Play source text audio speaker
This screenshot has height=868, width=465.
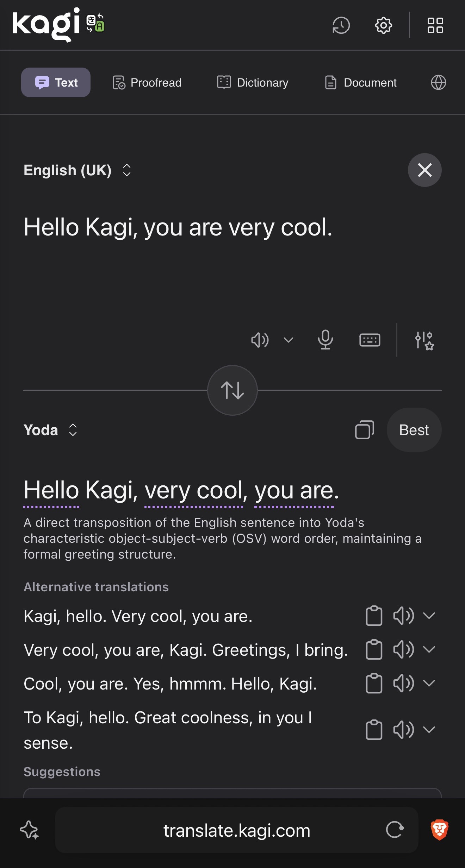pos(260,340)
